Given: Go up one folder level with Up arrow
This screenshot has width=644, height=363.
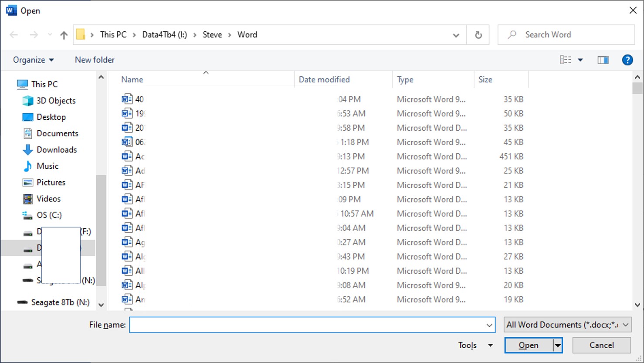Looking at the screenshot, I should (x=64, y=35).
